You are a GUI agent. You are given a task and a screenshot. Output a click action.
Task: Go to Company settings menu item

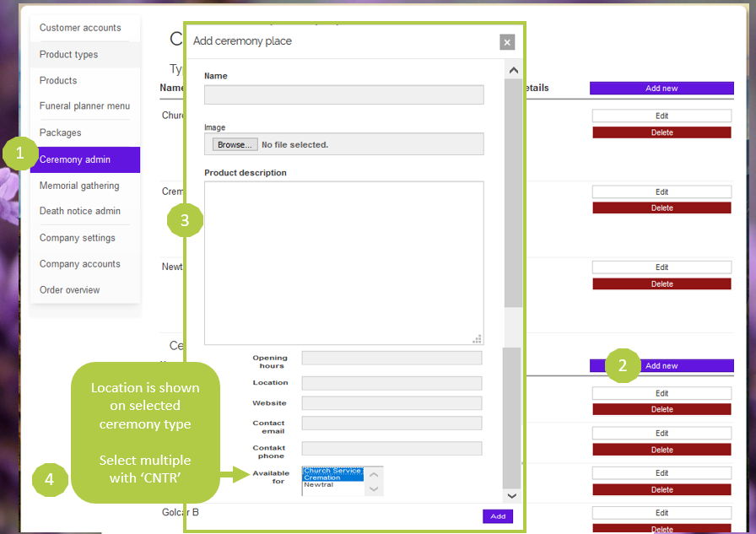(77, 238)
